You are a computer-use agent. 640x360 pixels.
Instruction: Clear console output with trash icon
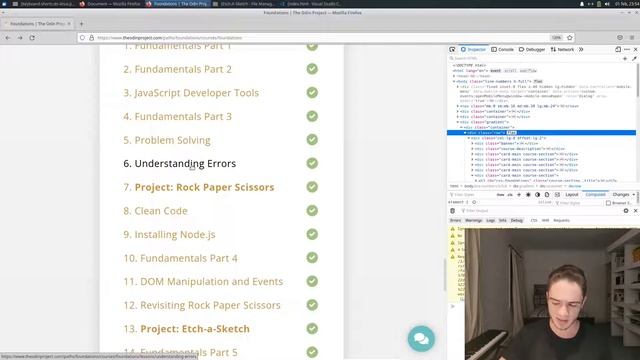(452, 211)
